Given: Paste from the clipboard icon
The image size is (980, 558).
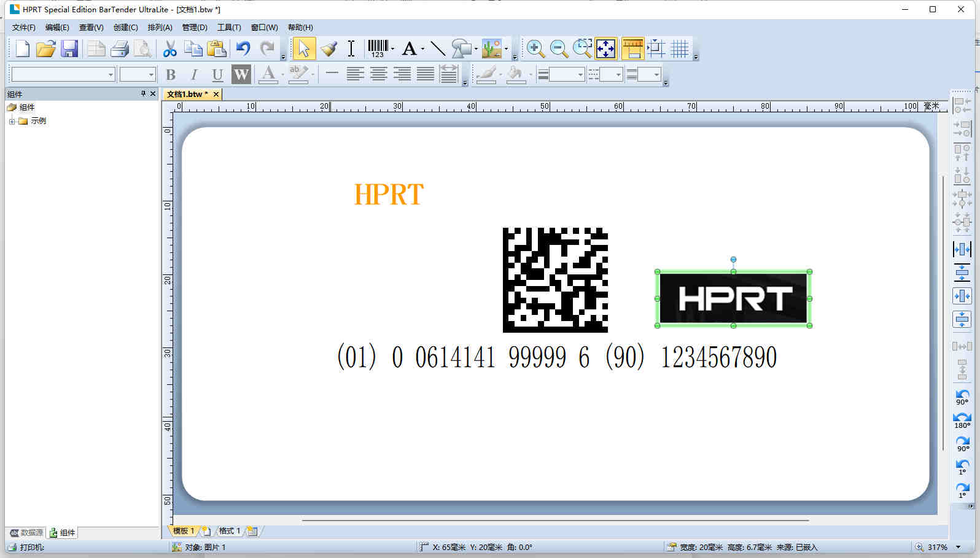Looking at the screenshot, I should (216, 48).
